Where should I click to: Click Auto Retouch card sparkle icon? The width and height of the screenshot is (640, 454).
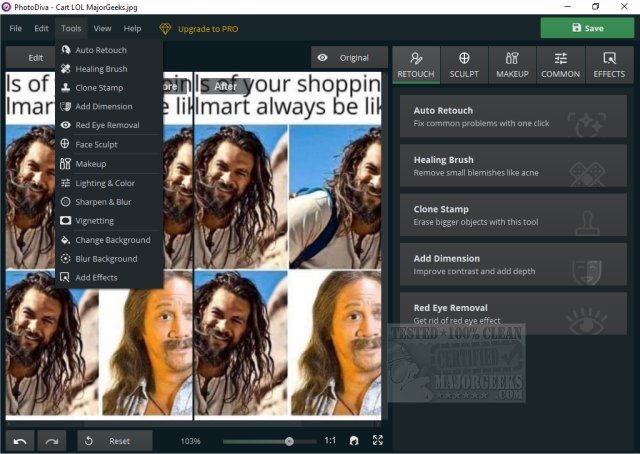coord(587,125)
